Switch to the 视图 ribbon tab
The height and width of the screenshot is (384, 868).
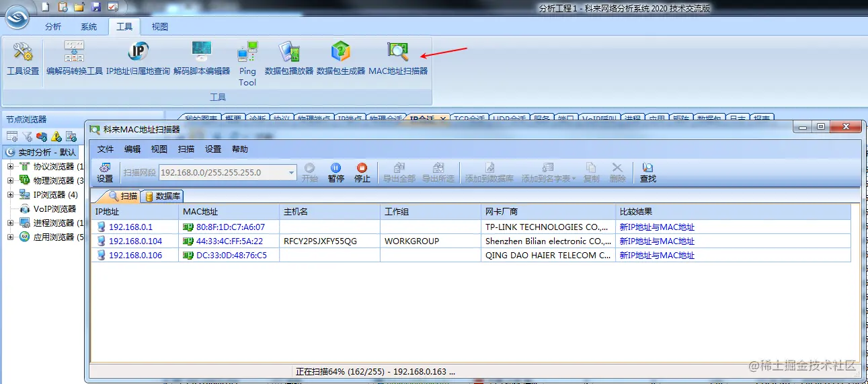coord(160,27)
